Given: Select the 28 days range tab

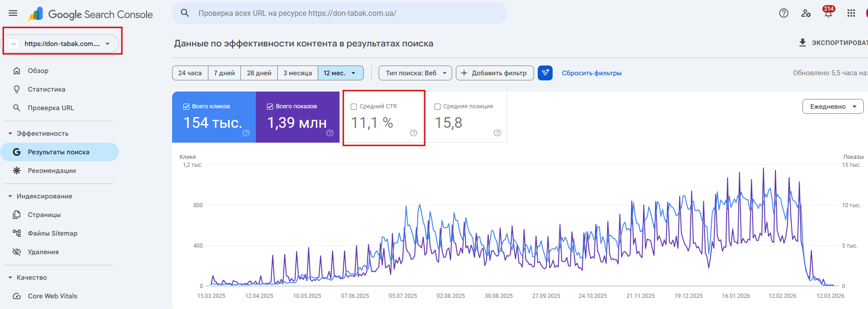Looking at the screenshot, I should pyautogui.click(x=259, y=73).
